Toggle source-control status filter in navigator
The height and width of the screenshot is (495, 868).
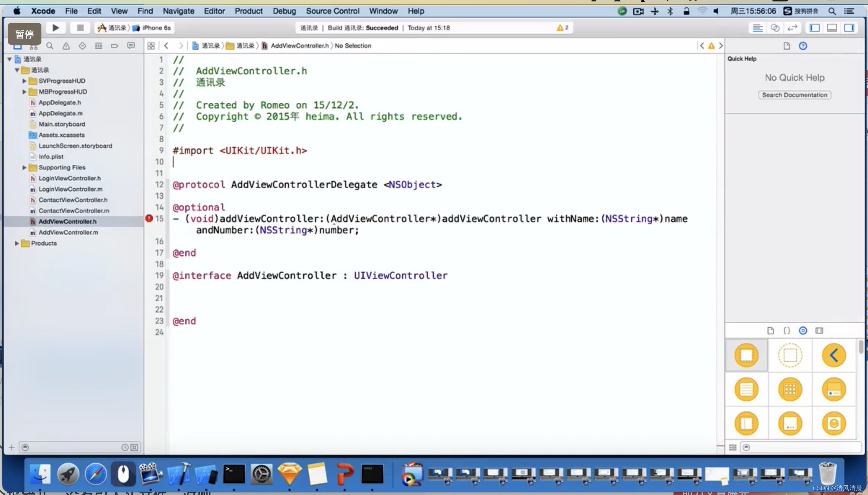(x=134, y=447)
